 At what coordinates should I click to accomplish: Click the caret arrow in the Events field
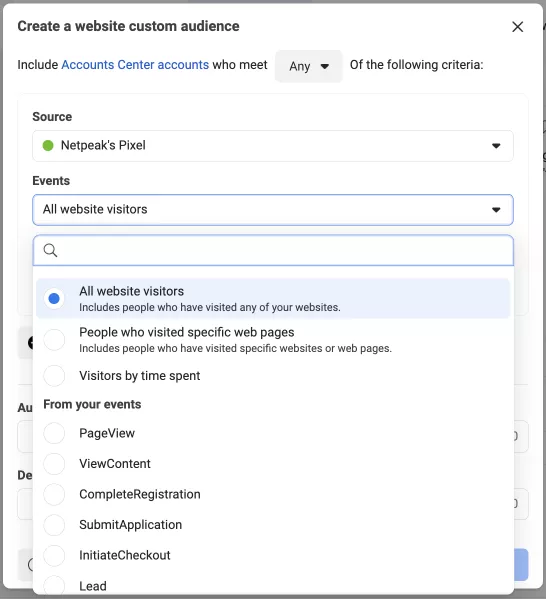click(496, 210)
